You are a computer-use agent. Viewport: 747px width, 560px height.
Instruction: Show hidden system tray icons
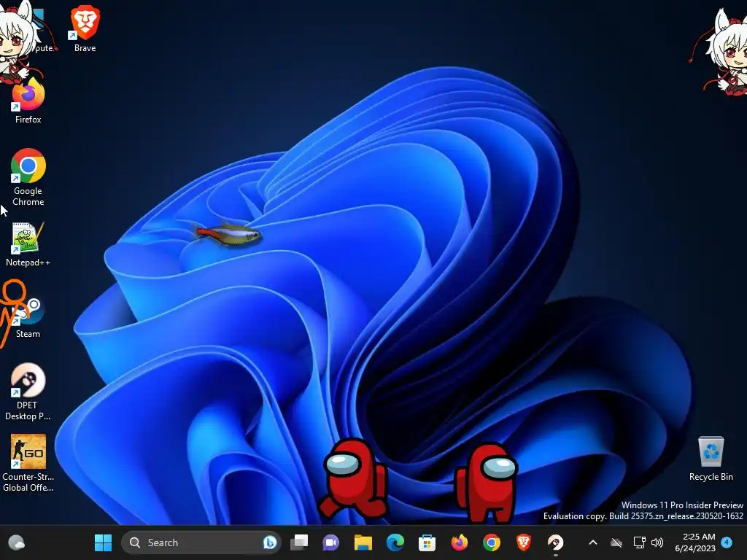click(x=593, y=542)
